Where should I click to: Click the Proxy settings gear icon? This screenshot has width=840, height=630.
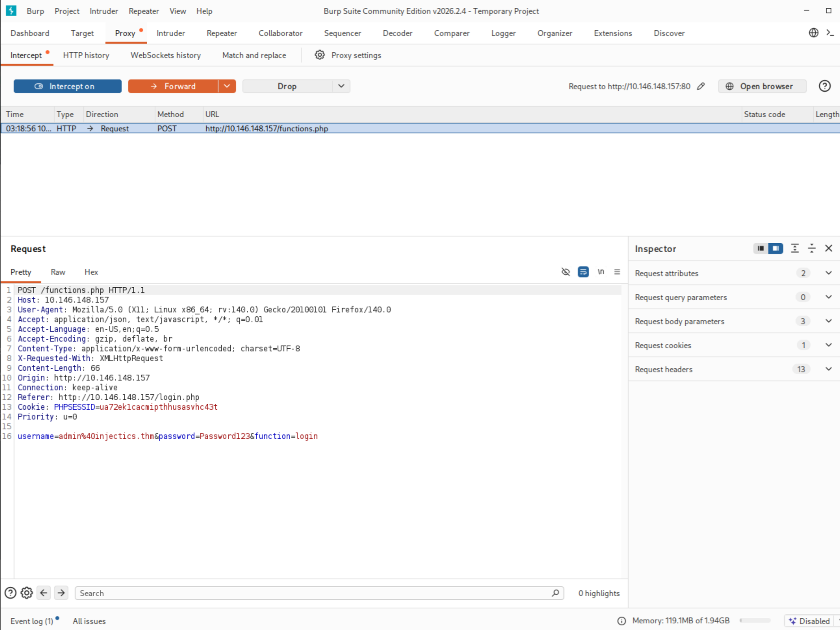tap(320, 55)
